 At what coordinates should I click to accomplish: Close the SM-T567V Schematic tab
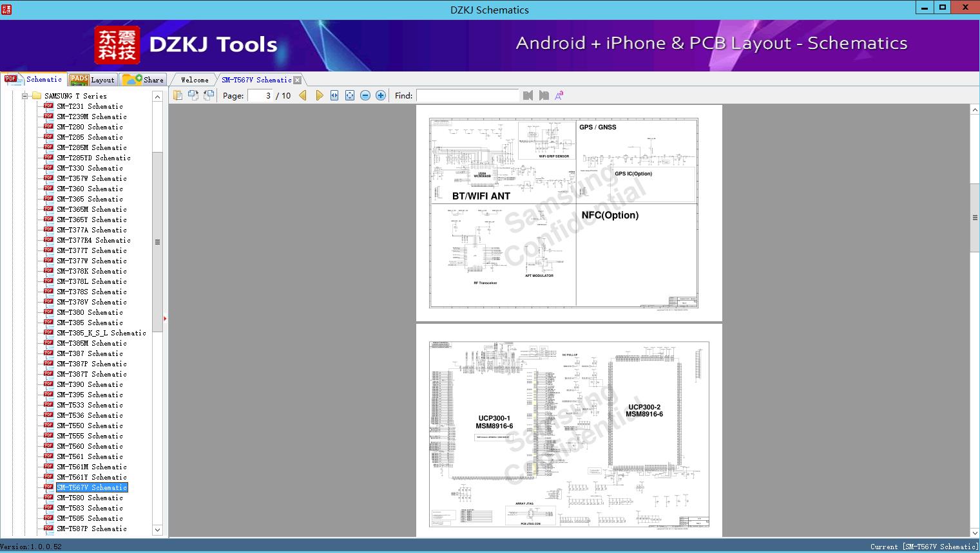[x=298, y=80]
